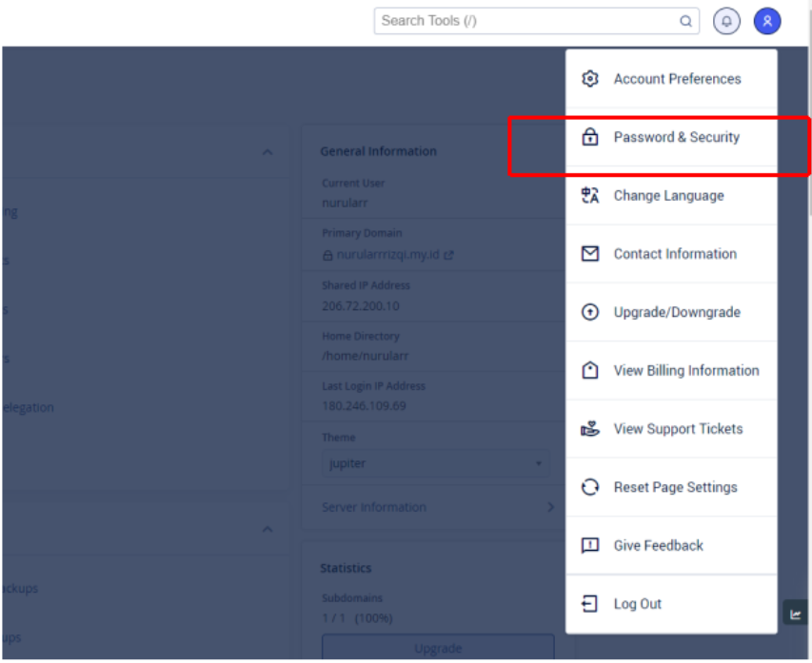Click the Upgrade/Downgrade arrow circle icon

590,312
